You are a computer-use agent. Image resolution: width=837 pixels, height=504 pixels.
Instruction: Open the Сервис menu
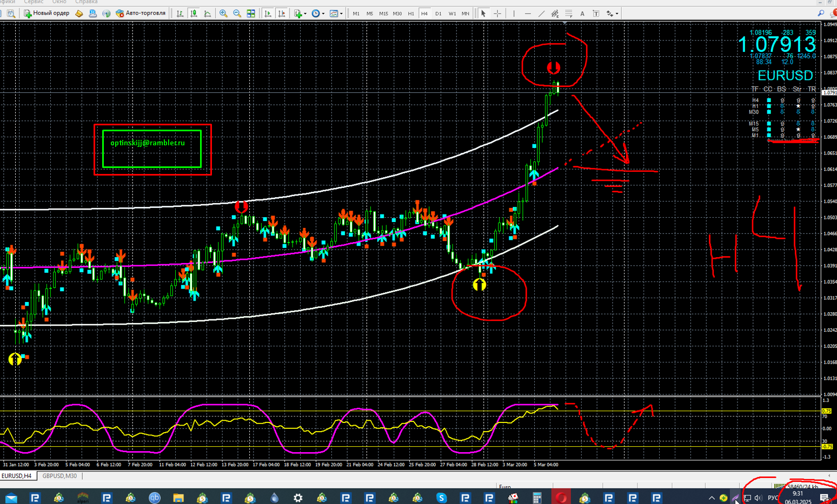tap(34, 2)
